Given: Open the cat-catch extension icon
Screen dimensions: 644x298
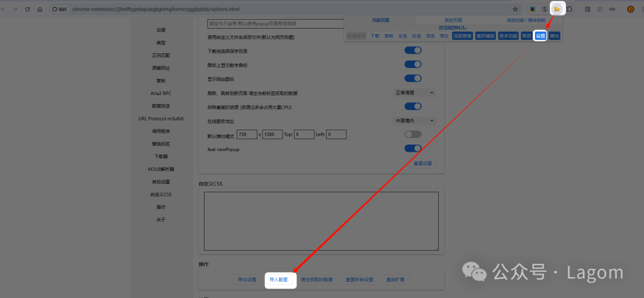Looking at the screenshot, I should [558, 9].
